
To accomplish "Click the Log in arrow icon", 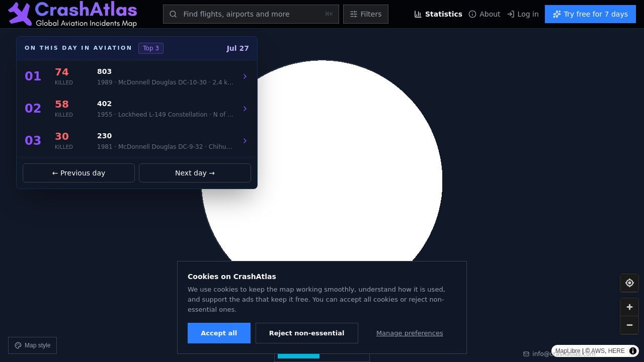I will 511,14.
